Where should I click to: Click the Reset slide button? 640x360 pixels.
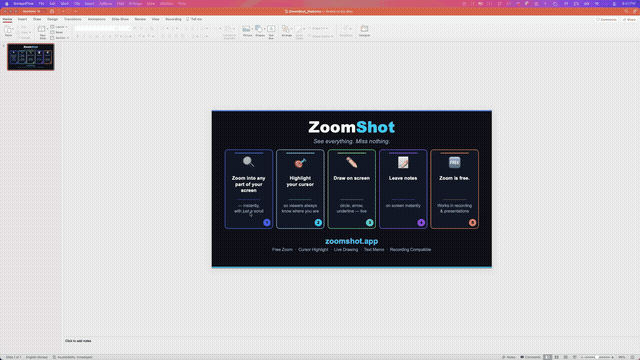coord(57,32)
